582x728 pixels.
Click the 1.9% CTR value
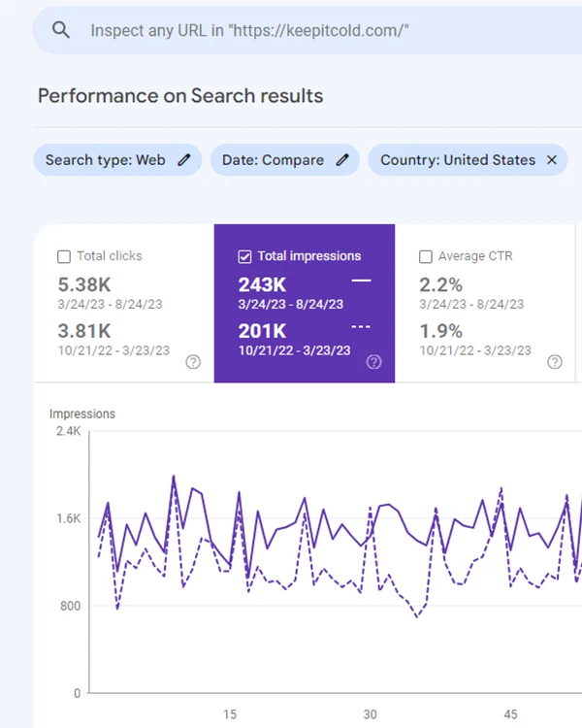tap(441, 331)
